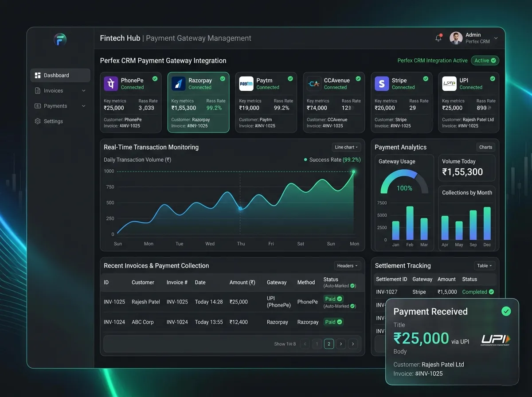Click the Charts button in Payment Analytics

[485, 147]
